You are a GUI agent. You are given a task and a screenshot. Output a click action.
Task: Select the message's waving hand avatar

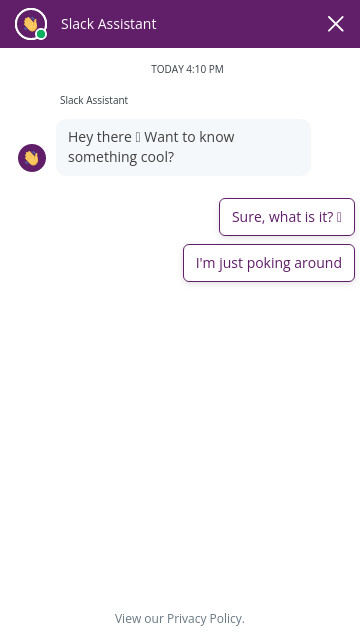(32, 158)
